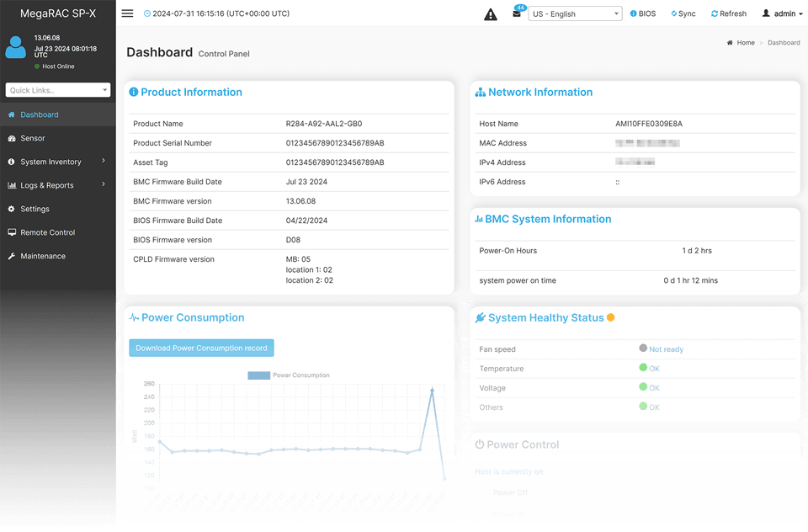Open Maintenance in the sidebar
808x532 pixels.
[x=42, y=256]
